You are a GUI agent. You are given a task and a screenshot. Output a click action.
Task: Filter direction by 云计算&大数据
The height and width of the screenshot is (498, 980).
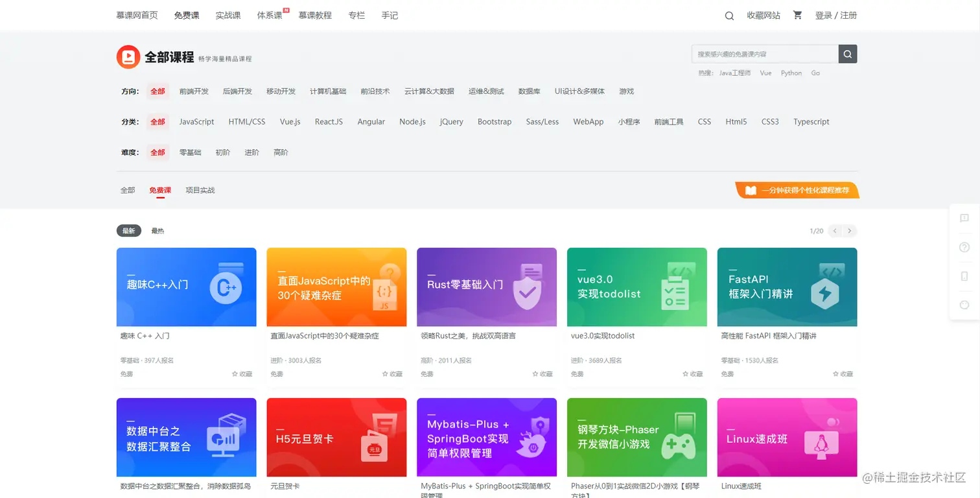pos(429,91)
